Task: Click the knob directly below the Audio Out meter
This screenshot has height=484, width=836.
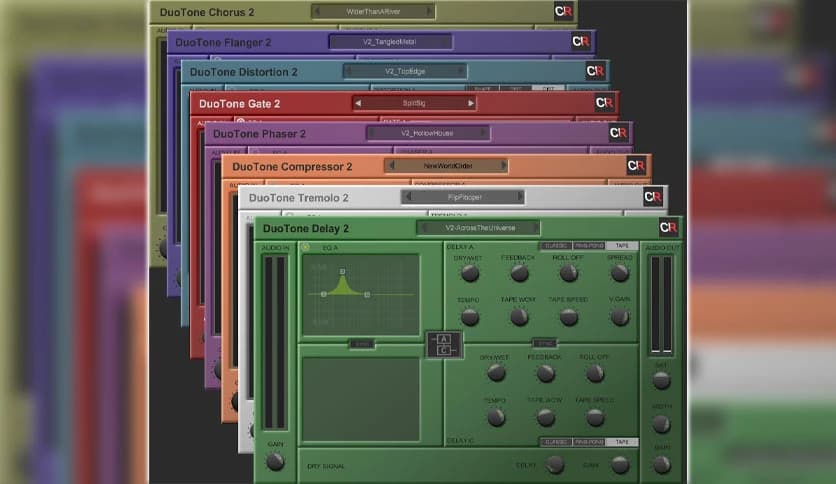Action: click(x=661, y=380)
